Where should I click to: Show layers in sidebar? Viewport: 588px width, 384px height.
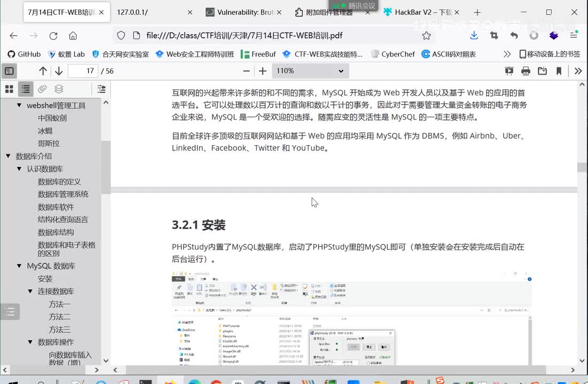pos(59,89)
